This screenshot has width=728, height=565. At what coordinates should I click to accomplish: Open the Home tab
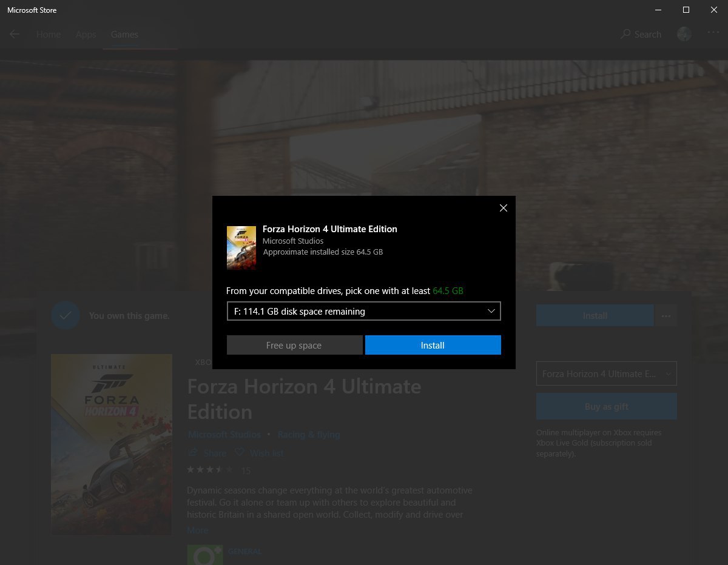tap(49, 35)
